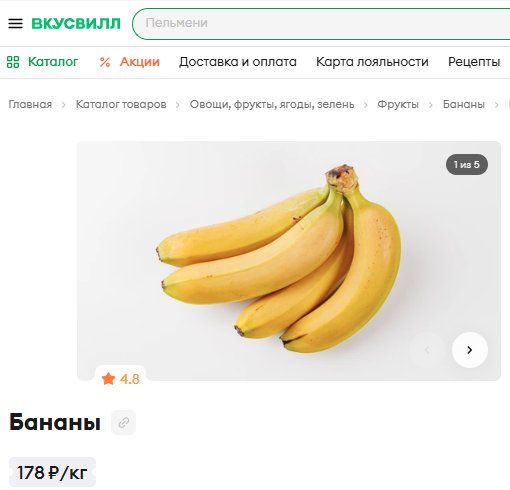Image resolution: width=510 pixels, height=490 pixels.
Task: Select the Каталог товаров breadcrumb
Action: click(x=121, y=104)
